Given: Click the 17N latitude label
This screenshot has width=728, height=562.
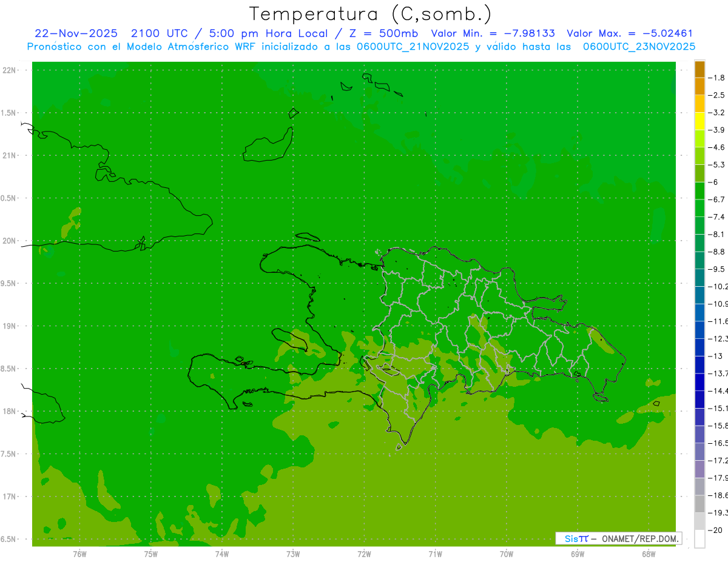Looking at the screenshot, I should coord(10,497).
